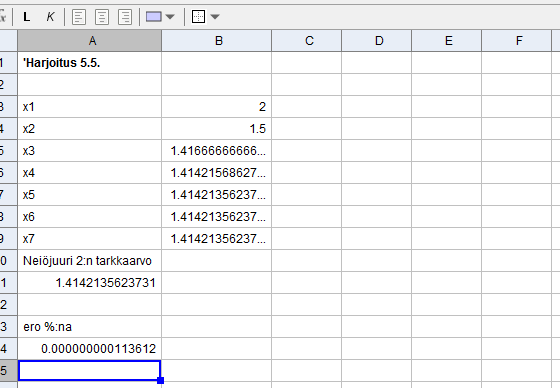Image resolution: width=560 pixels, height=388 pixels.
Task: Toggle bold formatting with the L button
Action: 27,17
